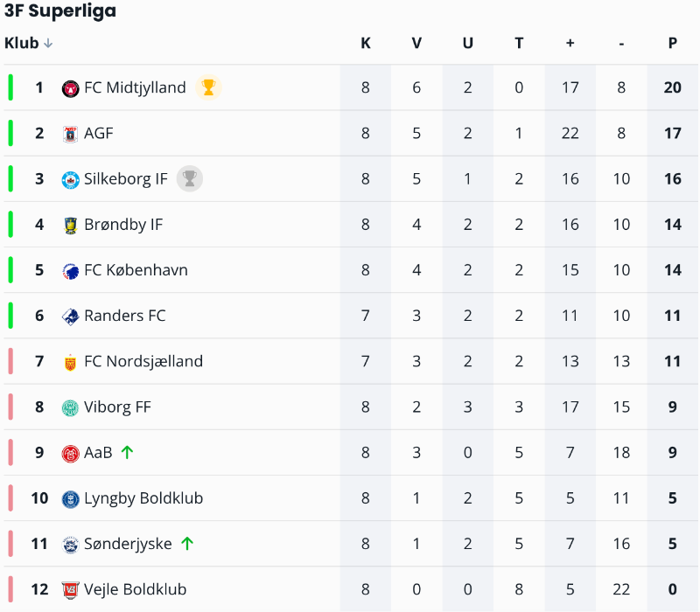Viewport: 700px width, 612px height.
Task: Sort by the P points column header
Action: tap(672, 44)
